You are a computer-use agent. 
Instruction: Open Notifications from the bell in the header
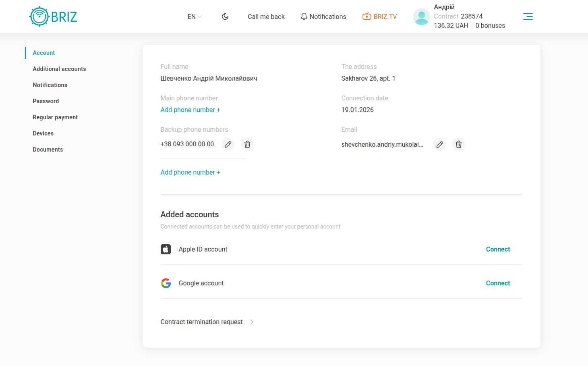click(x=323, y=17)
